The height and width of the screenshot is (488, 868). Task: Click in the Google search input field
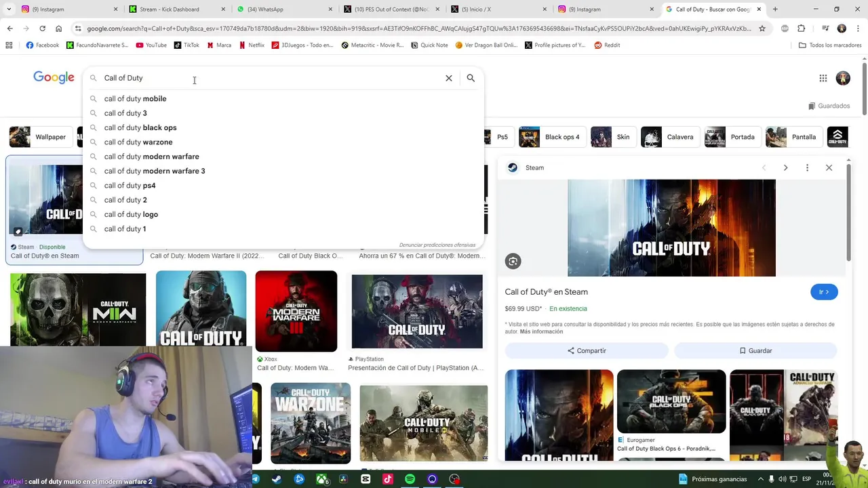click(x=271, y=78)
